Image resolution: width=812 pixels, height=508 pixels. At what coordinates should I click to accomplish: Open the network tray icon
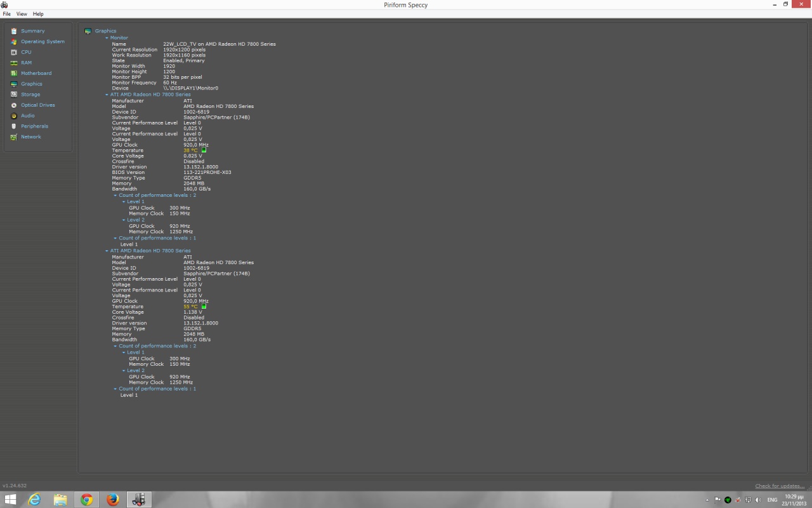pos(749,500)
